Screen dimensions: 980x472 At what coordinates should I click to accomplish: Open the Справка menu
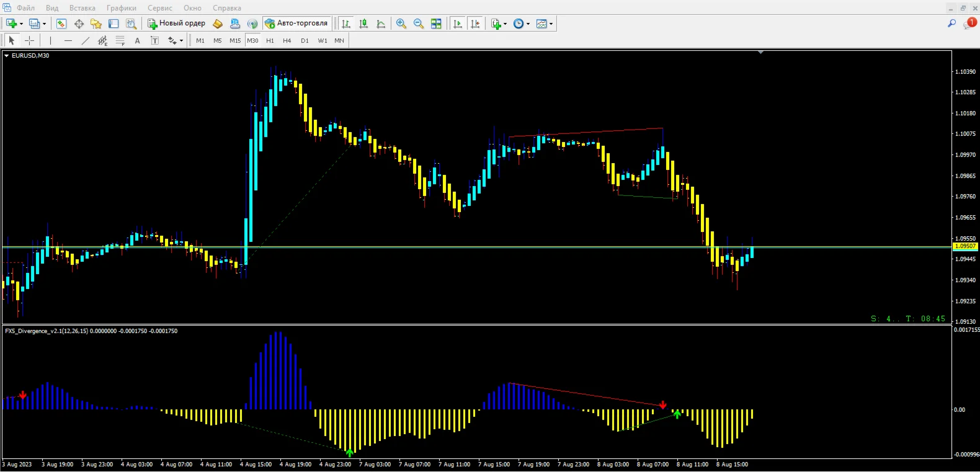click(227, 8)
